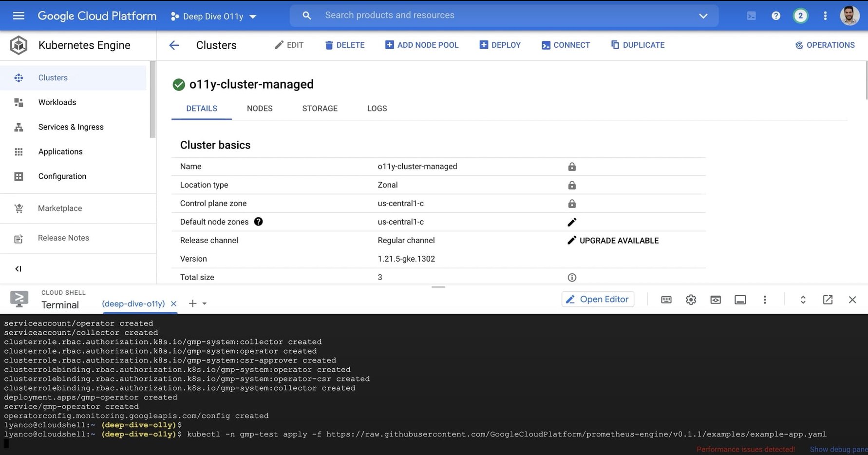Open Cloud Shell web preview
Viewport: 868px width, 455px height.
[x=716, y=300]
